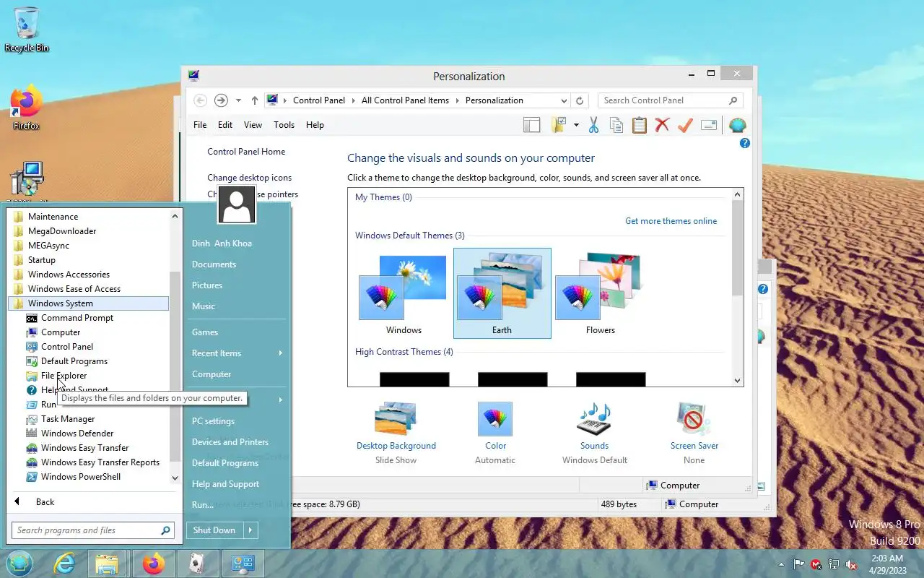
Task: Open Desktop Background slide show settings
Action: [396, 433]
